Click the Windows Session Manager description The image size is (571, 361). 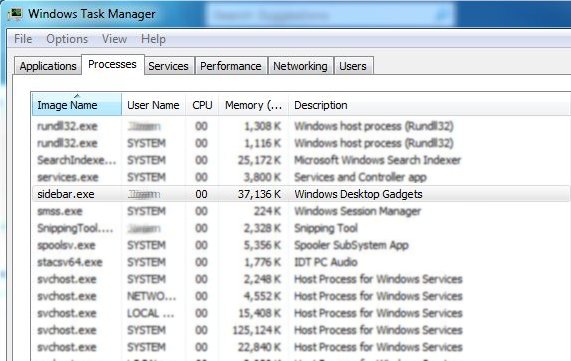click(x=358, y=211)
